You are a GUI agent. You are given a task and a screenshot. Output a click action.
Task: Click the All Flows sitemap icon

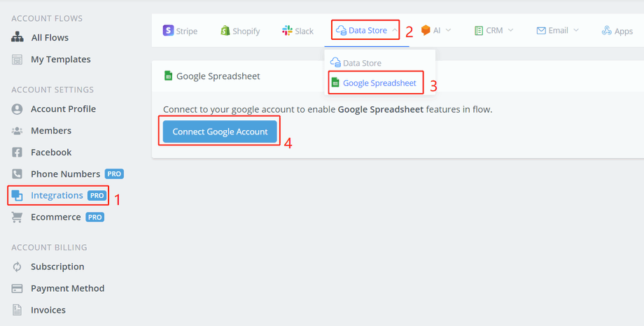[x=17, y=38]
